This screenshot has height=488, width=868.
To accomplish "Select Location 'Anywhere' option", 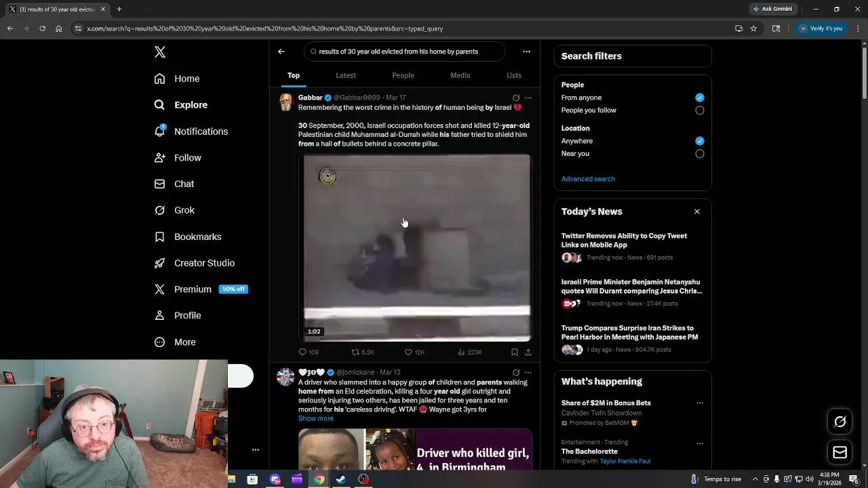I will (x=700, y=141).
